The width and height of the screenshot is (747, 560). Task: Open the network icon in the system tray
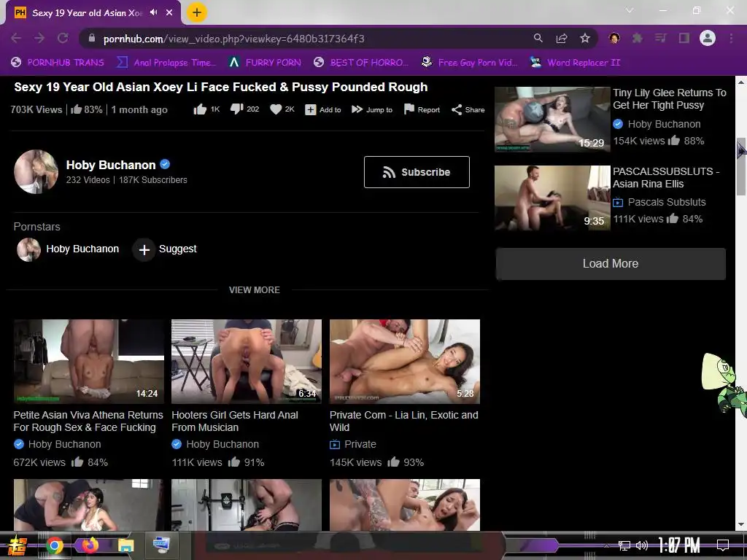coord(624,545)
